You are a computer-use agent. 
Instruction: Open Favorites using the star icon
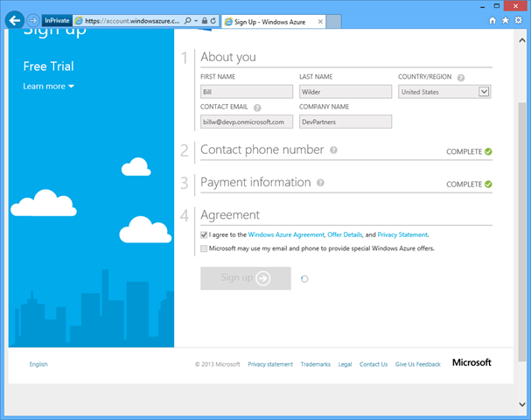(505, 19)
